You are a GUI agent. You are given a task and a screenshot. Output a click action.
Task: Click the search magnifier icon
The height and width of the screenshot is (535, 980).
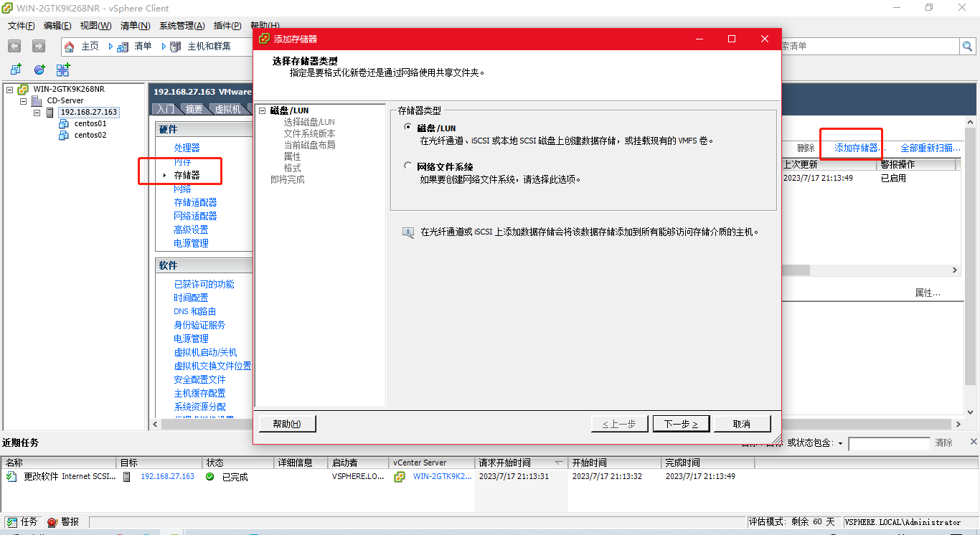[968, 46]
